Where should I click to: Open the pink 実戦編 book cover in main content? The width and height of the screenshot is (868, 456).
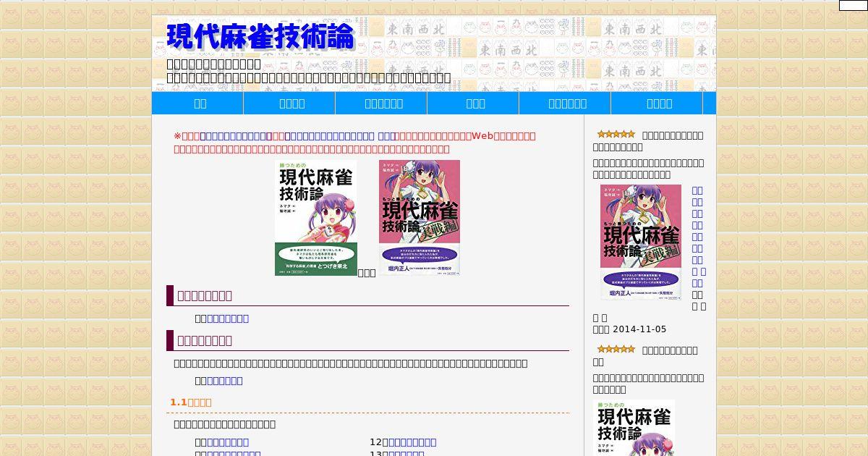(x=420, y=217)
